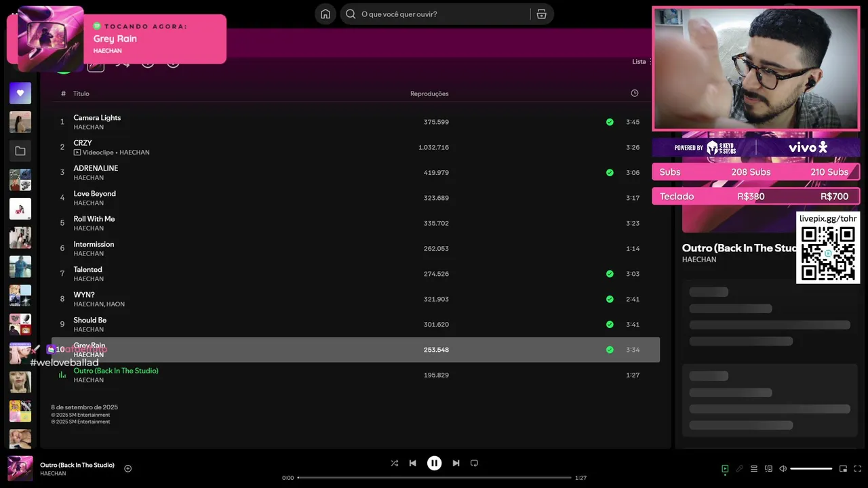The width and height of the screenshot is (868, 488).
Task: Open lyrics with the microphone icon
Action: [740, 468]
